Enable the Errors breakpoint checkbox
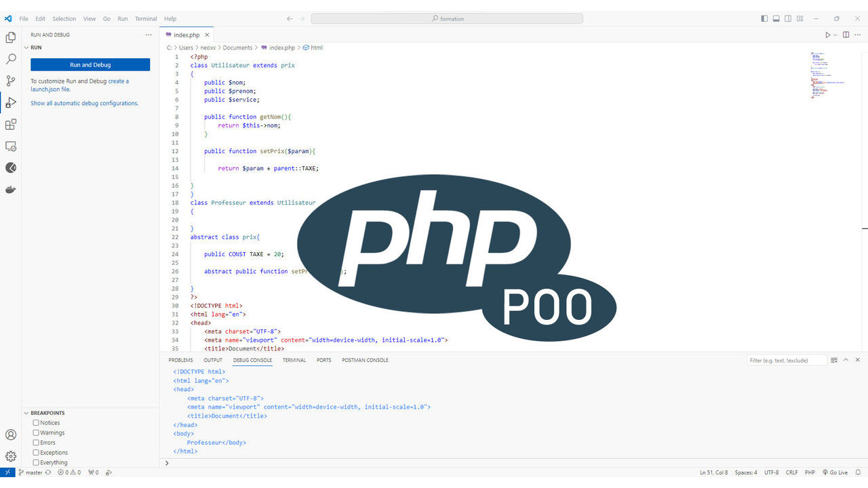The height and width of the screenshot is (488, 868). (37, 443)
